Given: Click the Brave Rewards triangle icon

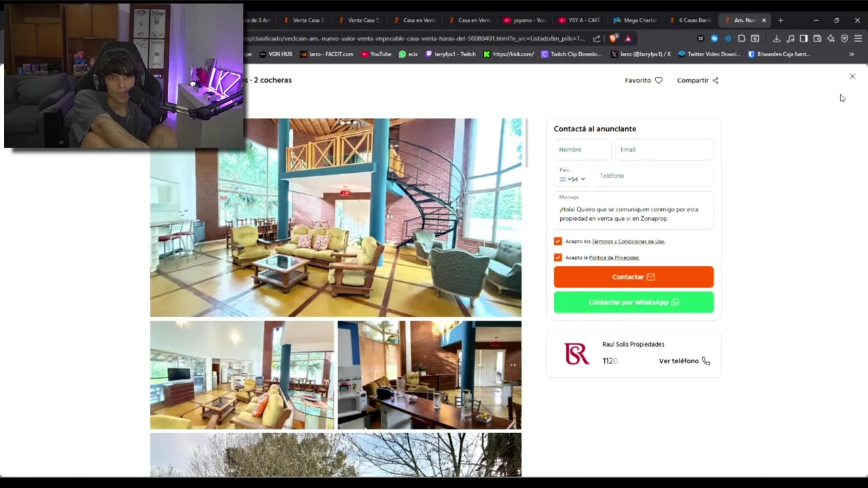Looking at the screenshot, I should [628, 39].
